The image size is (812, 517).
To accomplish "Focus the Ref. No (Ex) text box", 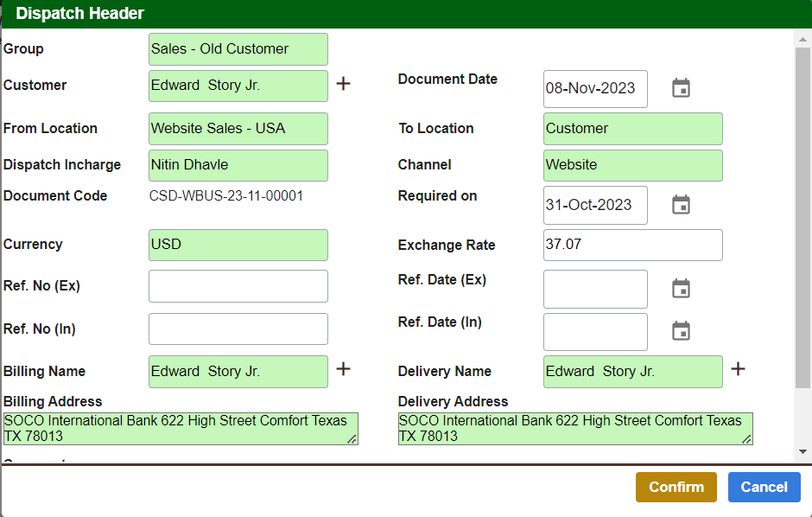I will [x=238, y=286].
